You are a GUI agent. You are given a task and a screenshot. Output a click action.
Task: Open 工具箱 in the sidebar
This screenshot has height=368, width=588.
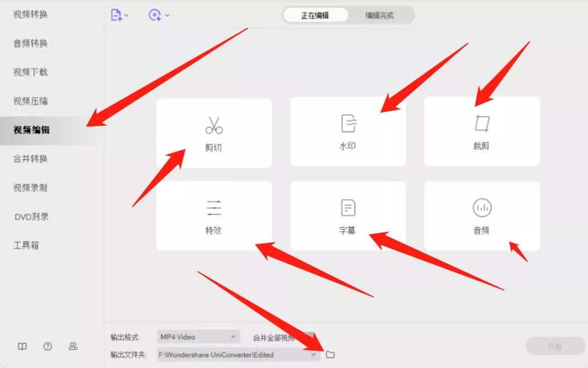click(26, 246)
